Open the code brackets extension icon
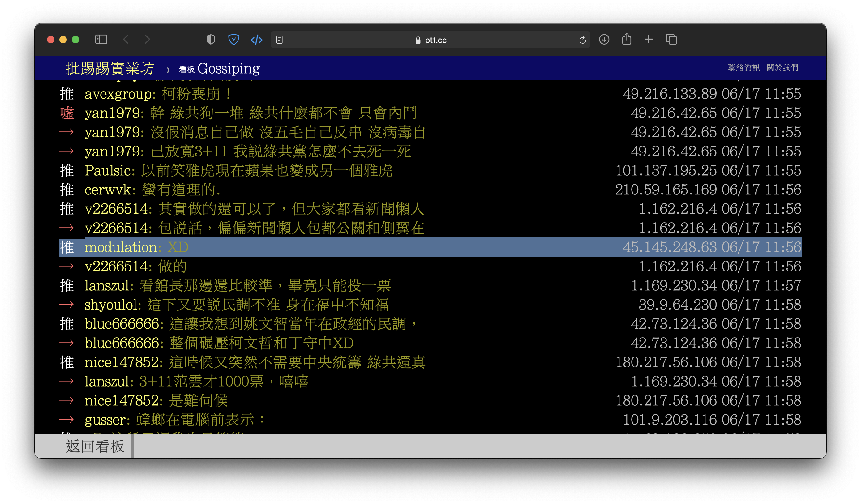Viewport: 861px width, 504px height. click(x=256, y=40)
